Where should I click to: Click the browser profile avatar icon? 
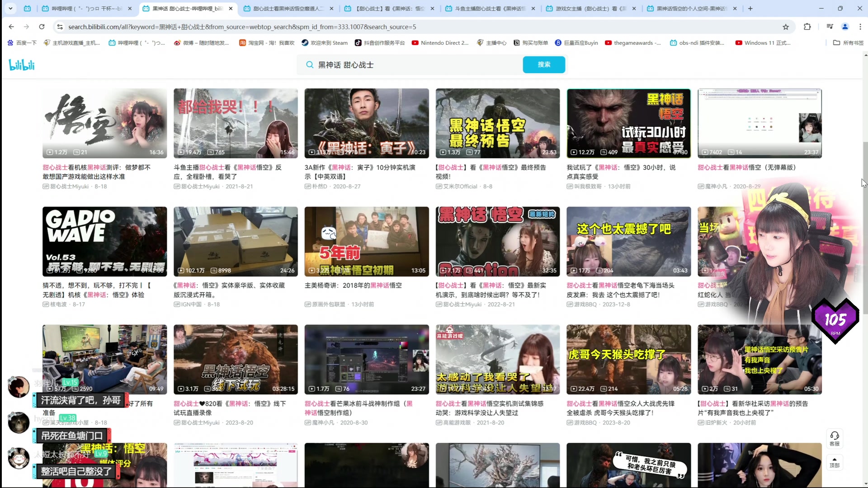tap(845, 27)
